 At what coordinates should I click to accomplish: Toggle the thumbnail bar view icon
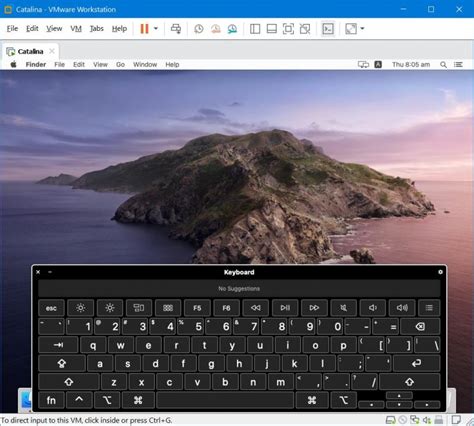(x=272, y=29)
